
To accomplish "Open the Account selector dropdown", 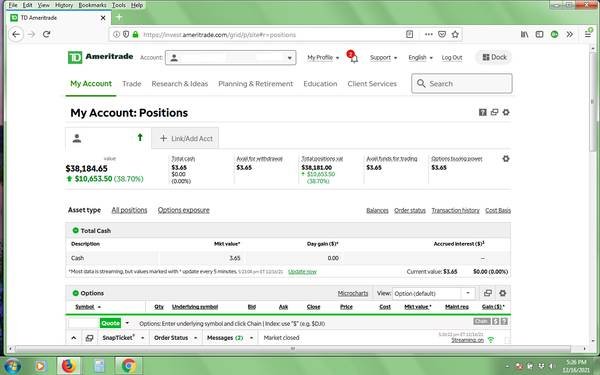I will (230, 58).
